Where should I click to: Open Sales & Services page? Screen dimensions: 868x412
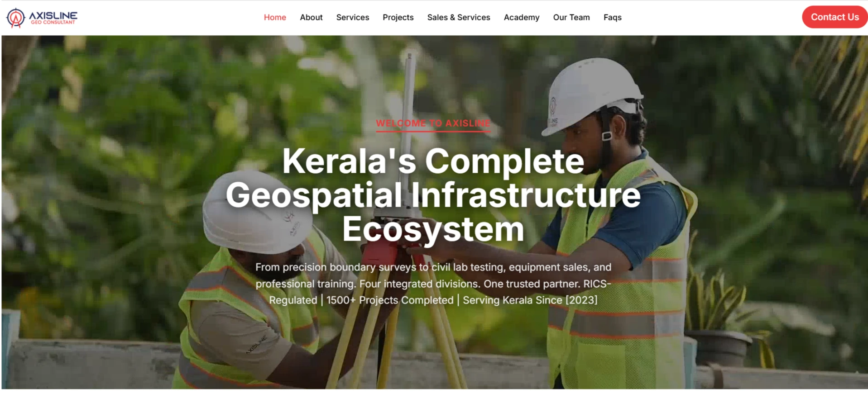point(459,17)
